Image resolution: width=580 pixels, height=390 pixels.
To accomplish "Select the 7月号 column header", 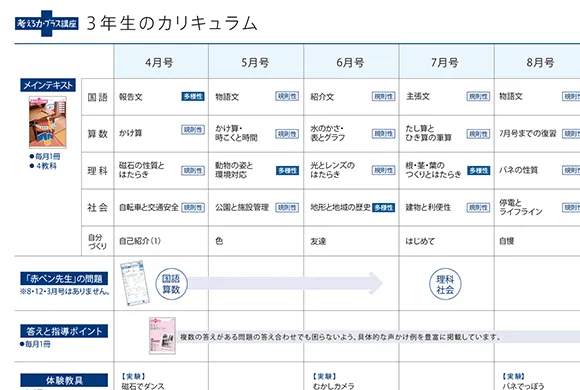I will point(445,63).
